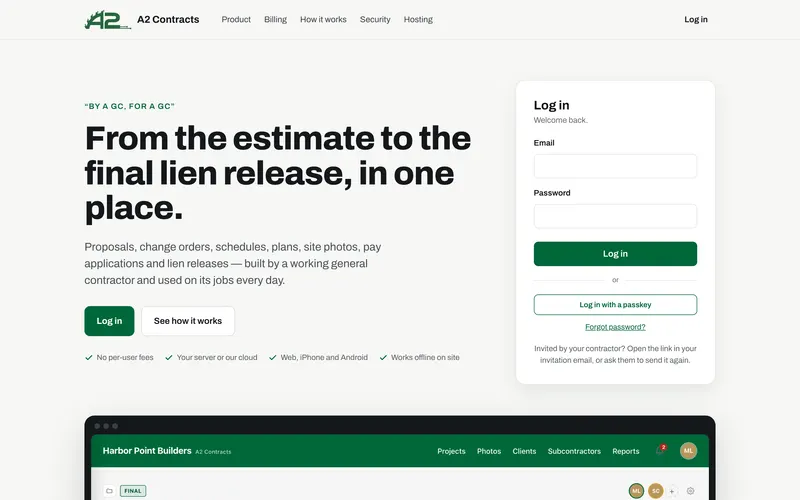Open the Security nav link
Screen dimensions: 800x500
pos(375,19)
